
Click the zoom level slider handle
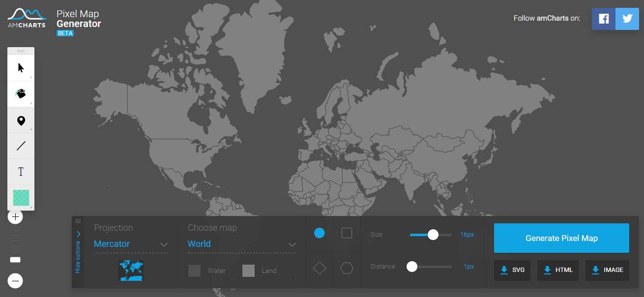tap(15, 260)
